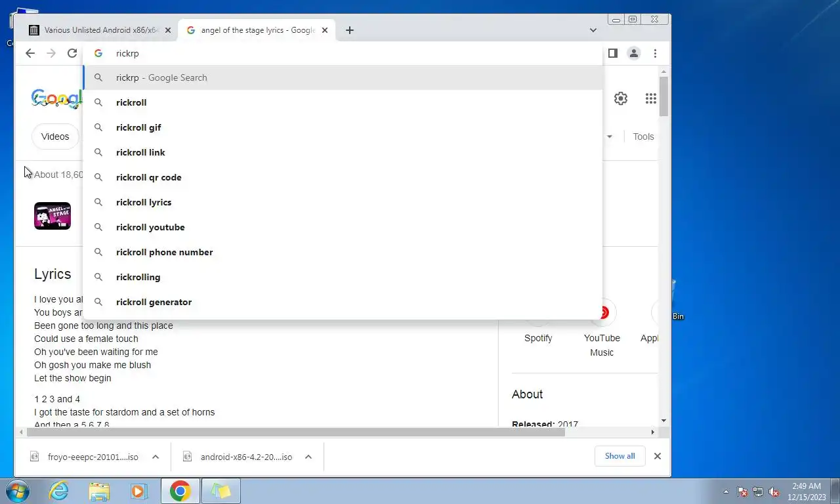Choose 'rickroll lyrics' suggestion
Viewport: 840px width, 504px height.
[x=343, y=202]
